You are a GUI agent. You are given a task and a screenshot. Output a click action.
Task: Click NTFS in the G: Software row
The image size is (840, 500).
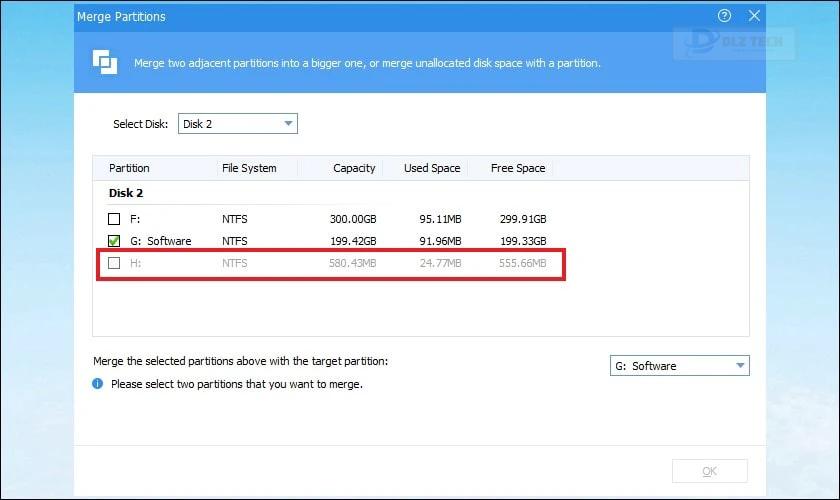click(235, 241)
